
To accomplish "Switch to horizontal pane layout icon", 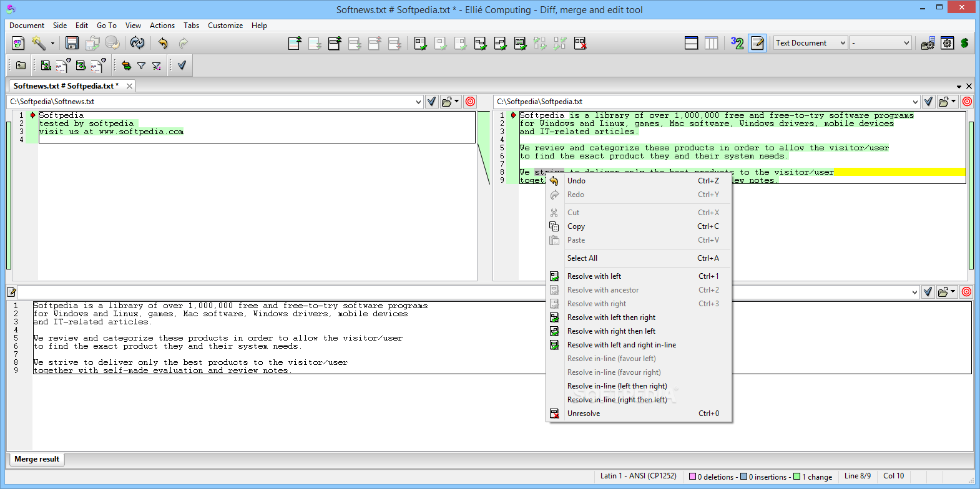I will (x=691, y=43).
